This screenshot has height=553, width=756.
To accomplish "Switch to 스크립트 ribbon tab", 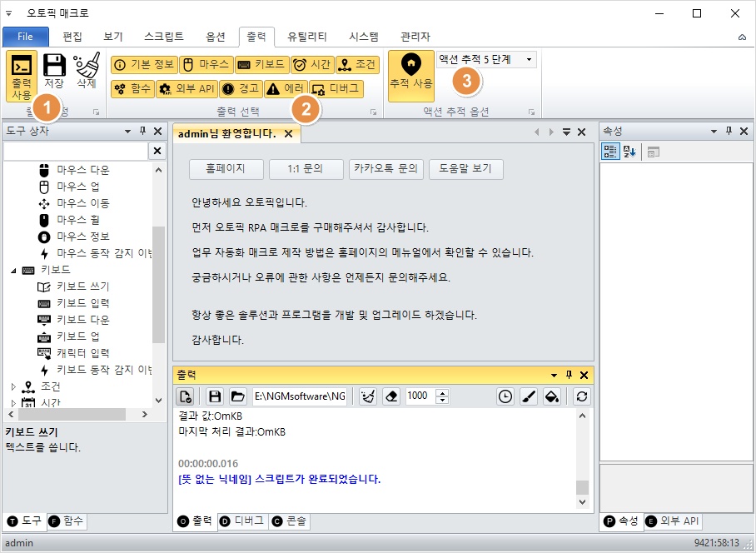I will coord(164,37).
